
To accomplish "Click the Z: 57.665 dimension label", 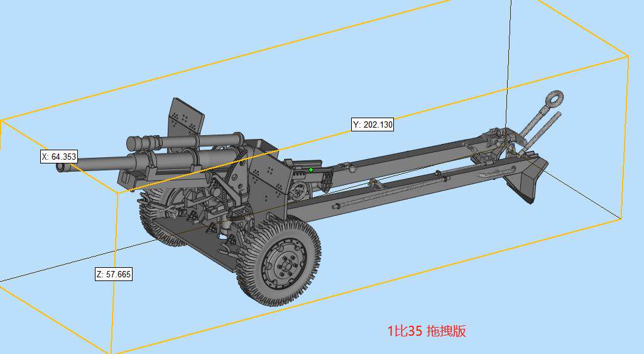I will pos(114,274).
